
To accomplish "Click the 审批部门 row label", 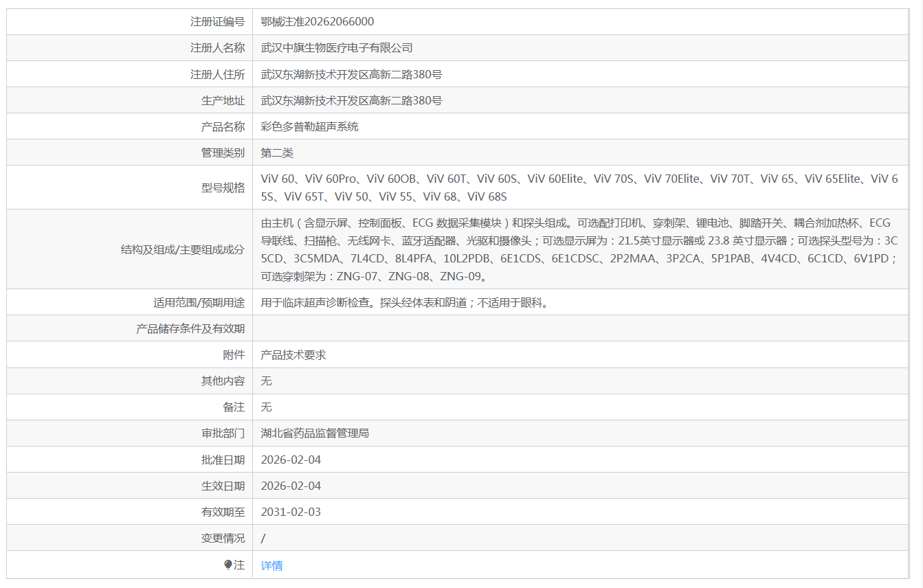I will pyautogui.click(x=223, y=433).
